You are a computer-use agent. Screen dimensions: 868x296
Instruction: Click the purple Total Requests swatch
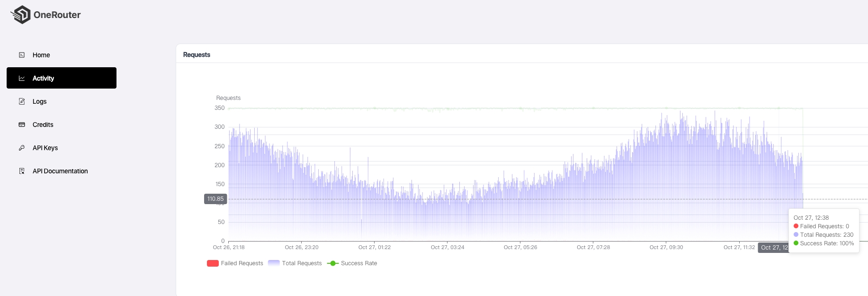pos(274,263)
